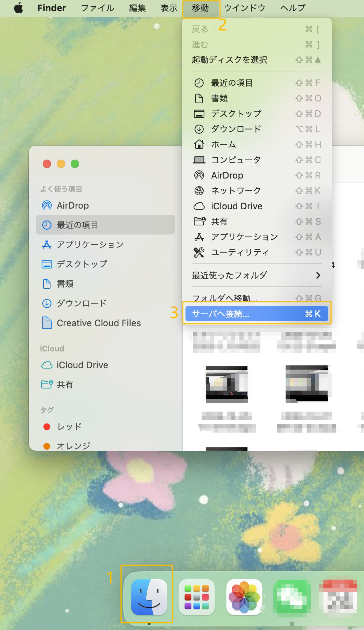
Task: Click the iCloud Drive cloud icon in menu
Action: click(x=199, y=206)
